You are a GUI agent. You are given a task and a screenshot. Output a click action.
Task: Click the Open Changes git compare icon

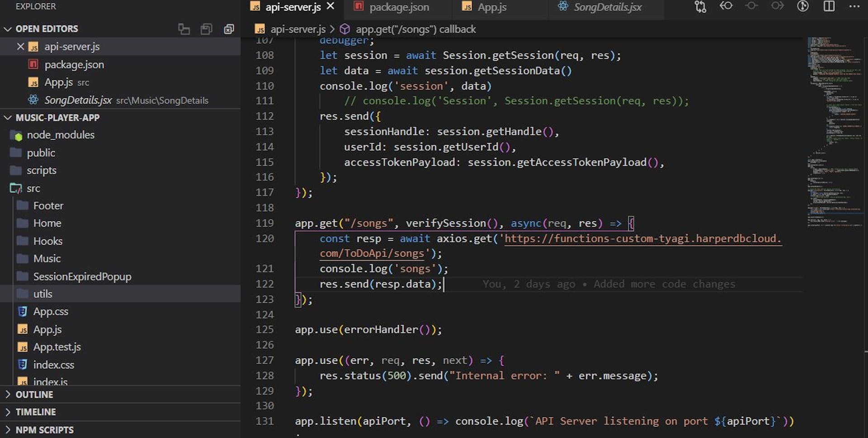700,7
